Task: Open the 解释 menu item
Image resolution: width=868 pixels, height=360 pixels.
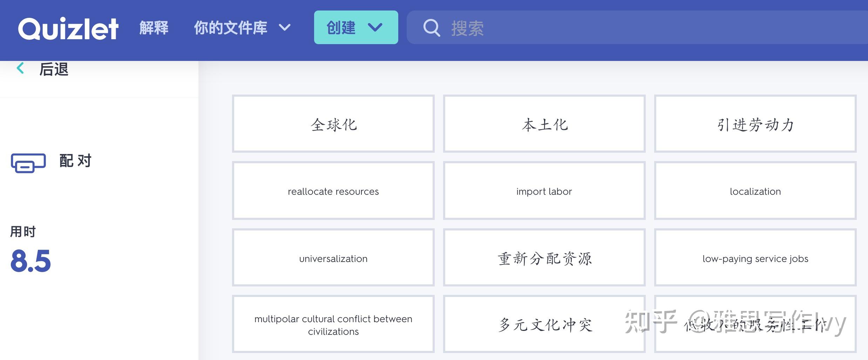Action: [154, 28]
